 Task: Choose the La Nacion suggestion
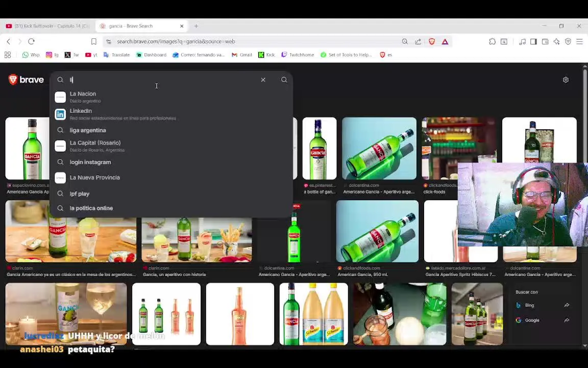171,97
